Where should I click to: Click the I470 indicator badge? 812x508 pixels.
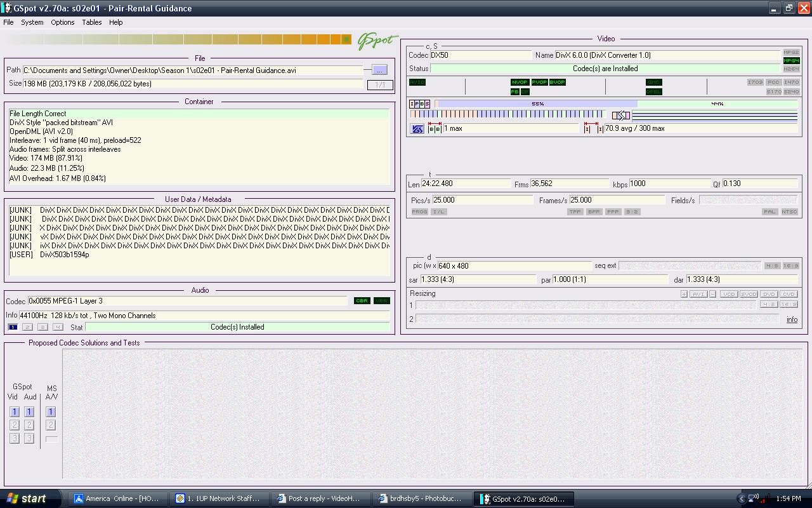[791, 83]
